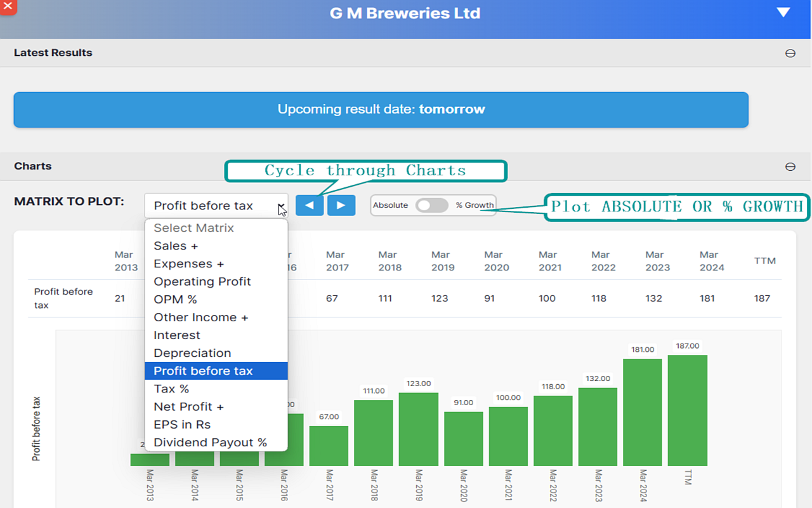
Task: Click the TTM bar in the chart
Action: click(x=687, y=410)
